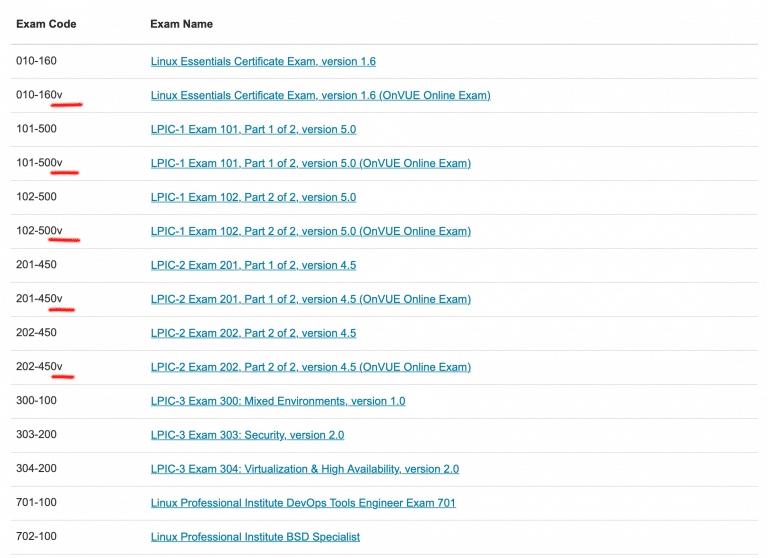The height and width of the screenshot is (558, 768).
Task: Click the Exam Name column header
Action: pyautogui.click(x=181, y=24)
